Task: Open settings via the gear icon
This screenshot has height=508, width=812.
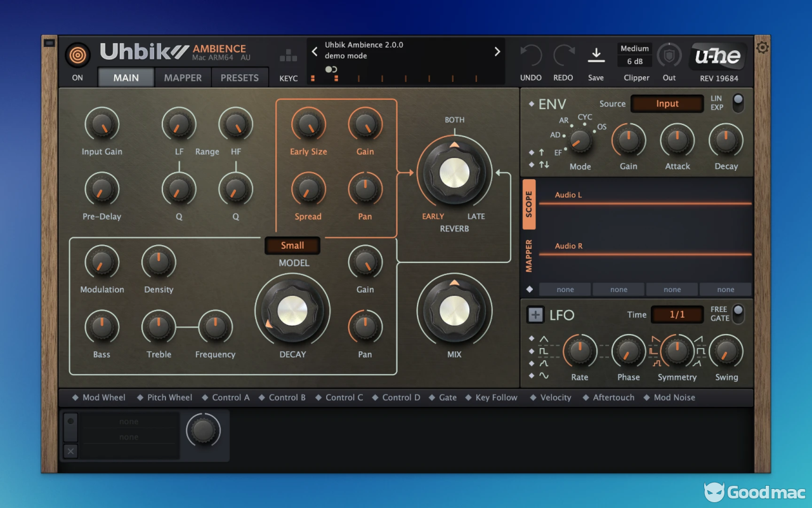Action: tap(763, 48)
